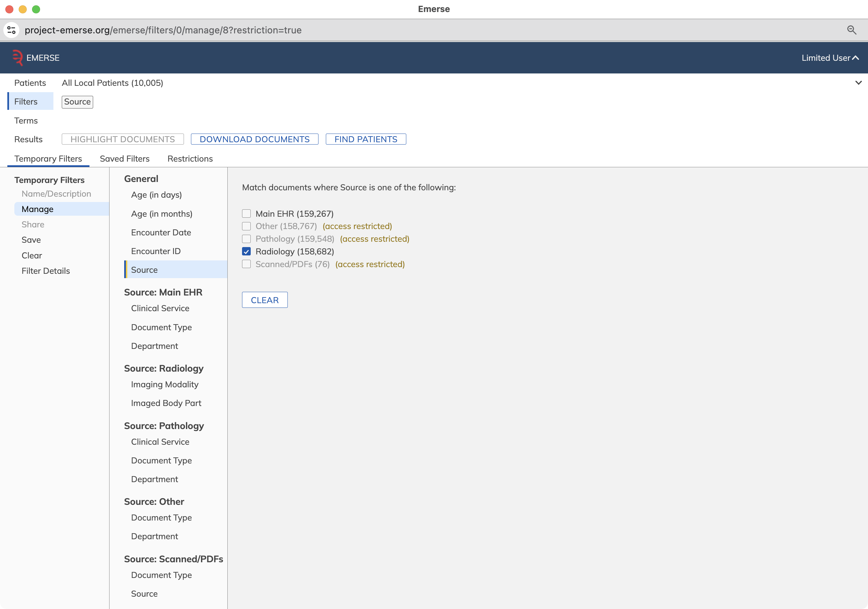
Task: Select Encounter ID filter
Action: [x=156, y=251]
